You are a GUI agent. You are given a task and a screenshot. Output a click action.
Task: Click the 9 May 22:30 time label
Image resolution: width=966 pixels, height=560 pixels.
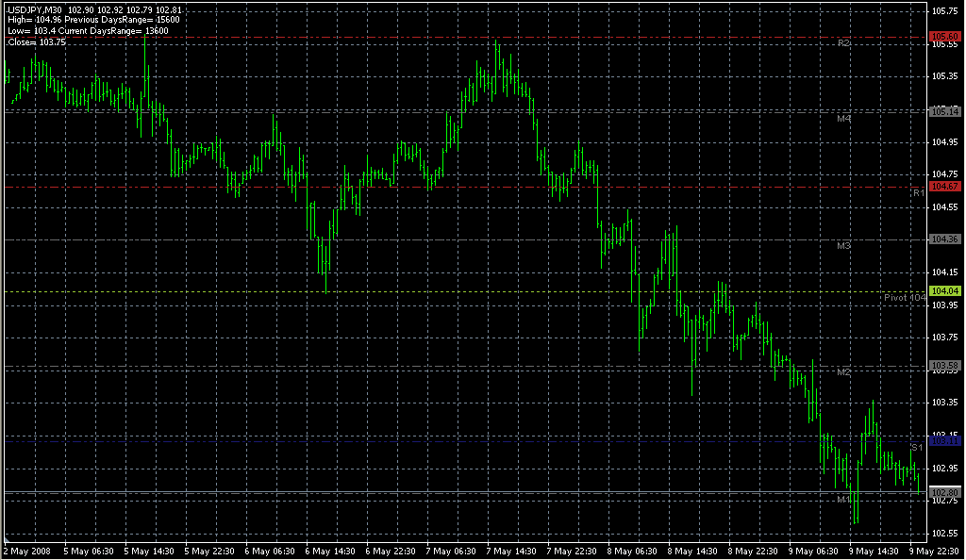935,552
